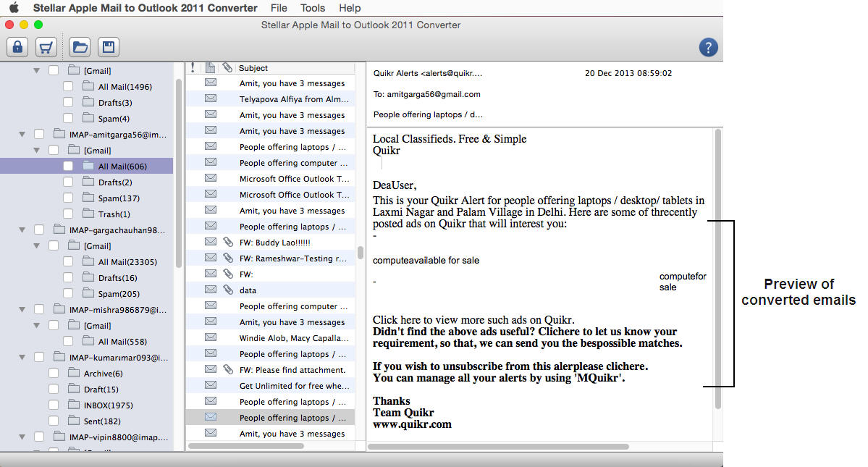Open the File menu
The height and width of the screenshot is (467, 868).
[x=278, y=8]
